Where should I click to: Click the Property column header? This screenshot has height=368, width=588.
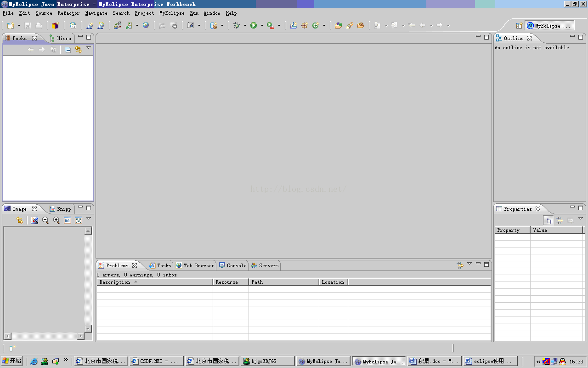click(x=513, y=230)
